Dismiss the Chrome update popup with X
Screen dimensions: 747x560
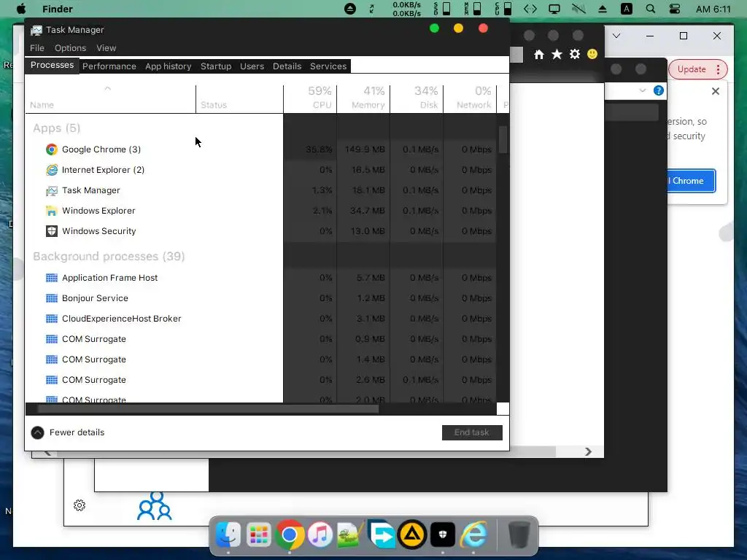point(715,91)
